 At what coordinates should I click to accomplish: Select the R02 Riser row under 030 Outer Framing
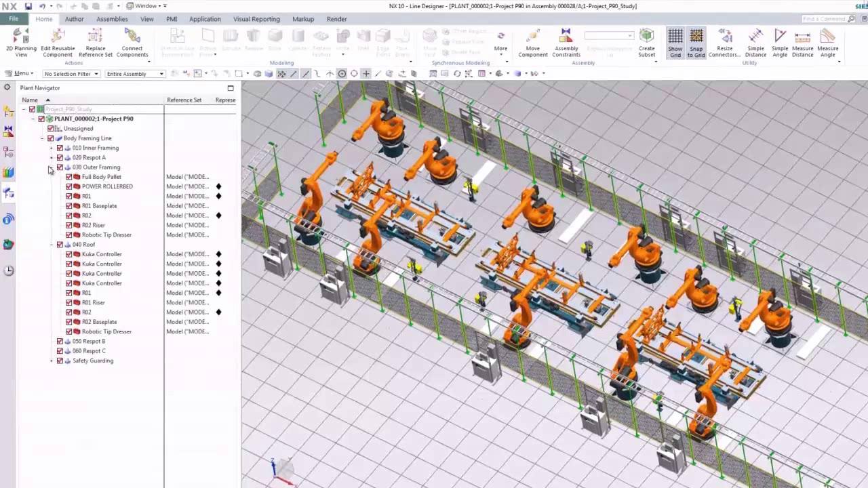coord(94,225)
